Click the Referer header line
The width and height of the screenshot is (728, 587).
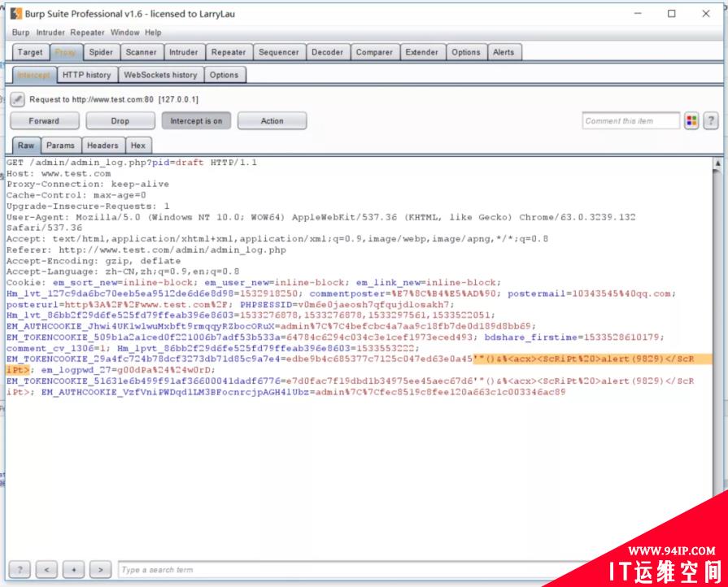click(x=146, y=250)
